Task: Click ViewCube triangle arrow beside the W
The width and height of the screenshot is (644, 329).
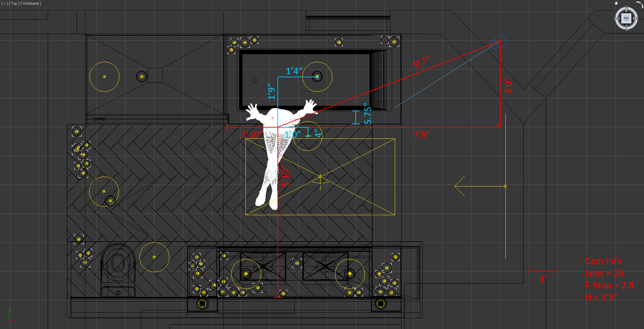Action: [x=619, y=18]
